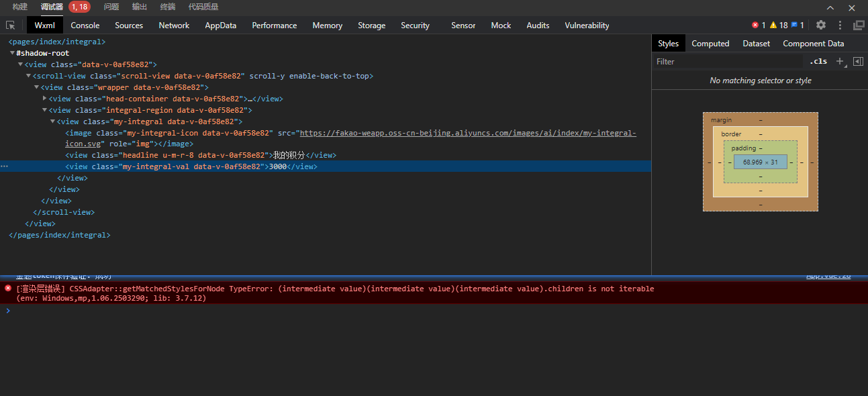The image size is (868, 396).
Task: Click the box model content size 68.969 × 31
Action: click(x=760, y=162)
